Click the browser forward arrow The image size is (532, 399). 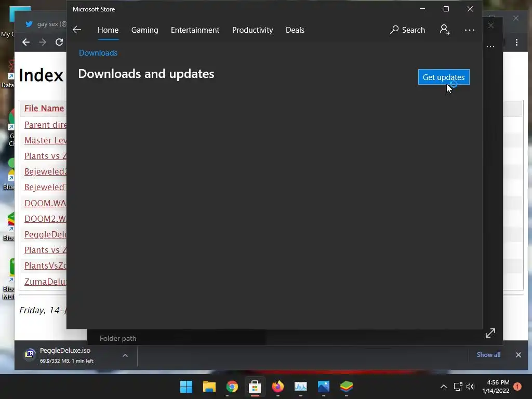click(x=43, y=42)
